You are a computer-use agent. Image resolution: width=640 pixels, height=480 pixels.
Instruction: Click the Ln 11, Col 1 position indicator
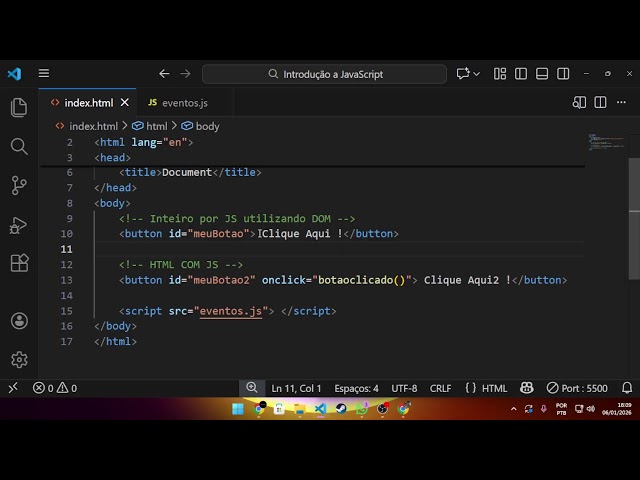[296, 388]
